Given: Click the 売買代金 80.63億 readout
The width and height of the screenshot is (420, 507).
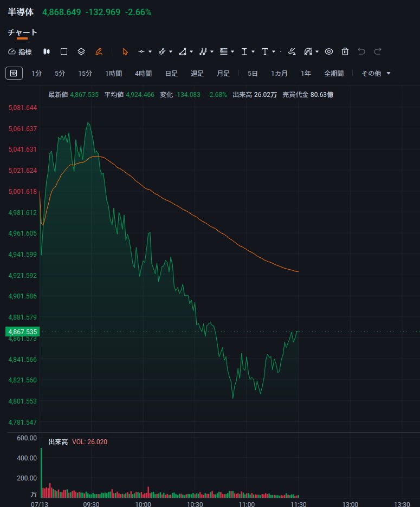Looking at the screenshot, I should coord(308,95).
